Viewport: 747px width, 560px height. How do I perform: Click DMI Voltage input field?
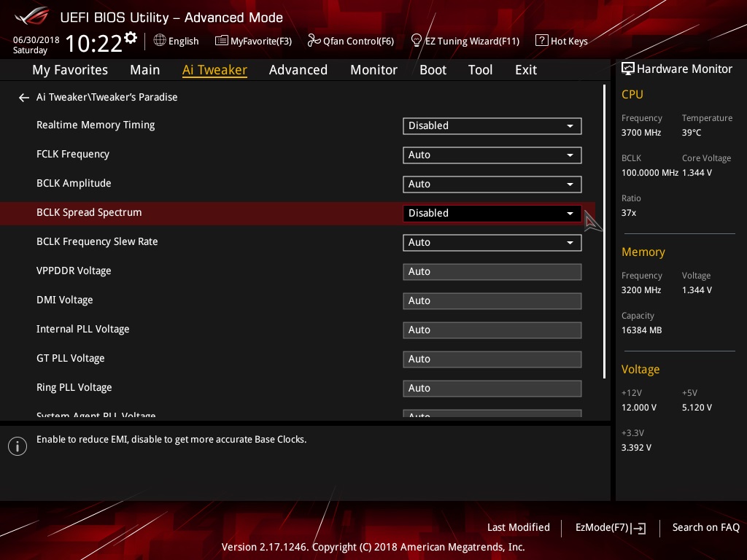click(492, 300)
